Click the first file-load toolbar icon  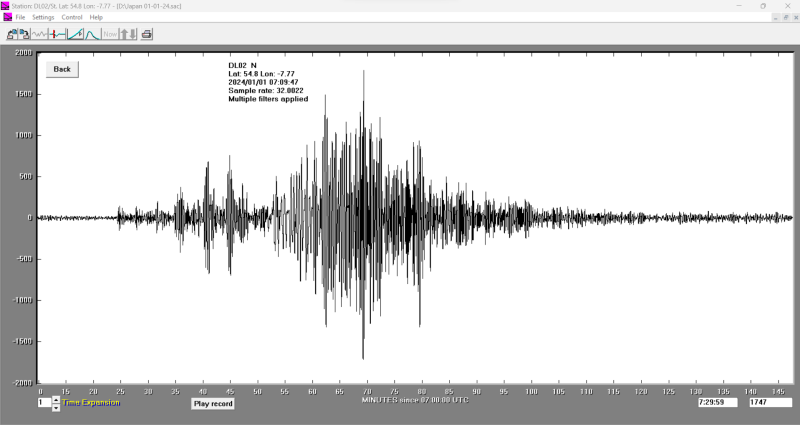(12, 34)
